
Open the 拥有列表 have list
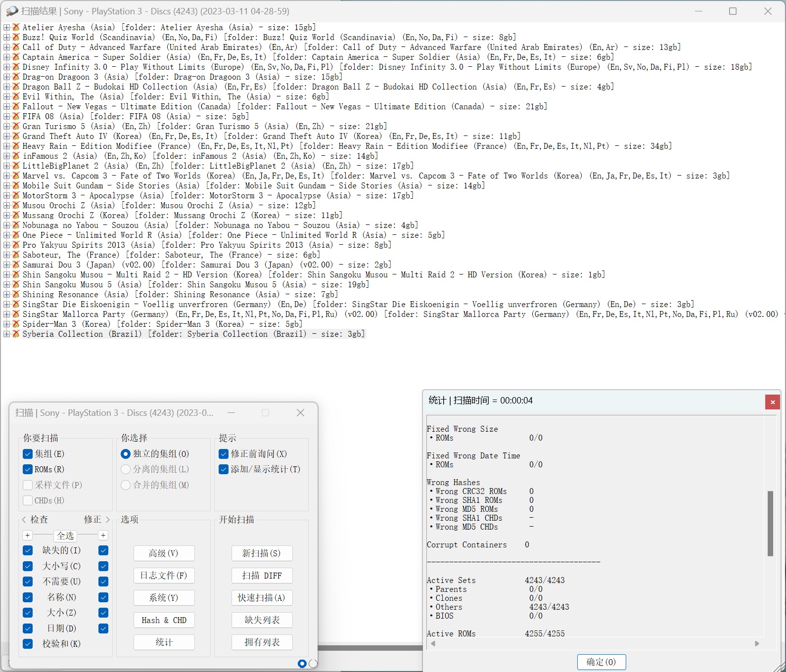click(262, 642)
